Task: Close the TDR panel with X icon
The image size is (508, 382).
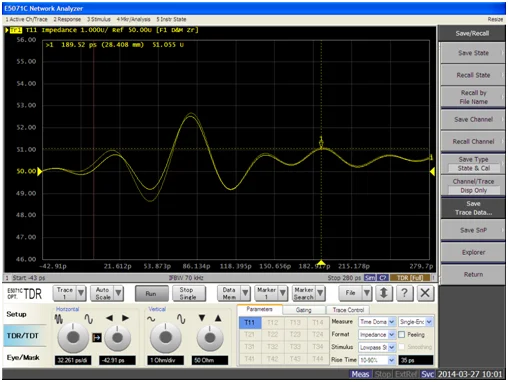Action: 425,293
